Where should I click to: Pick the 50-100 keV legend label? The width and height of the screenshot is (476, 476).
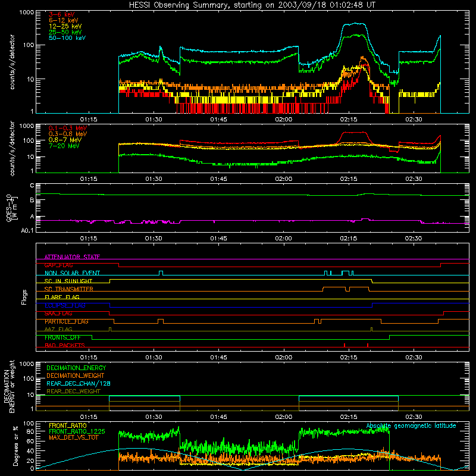pyautogui.click(x=67, y=38)
